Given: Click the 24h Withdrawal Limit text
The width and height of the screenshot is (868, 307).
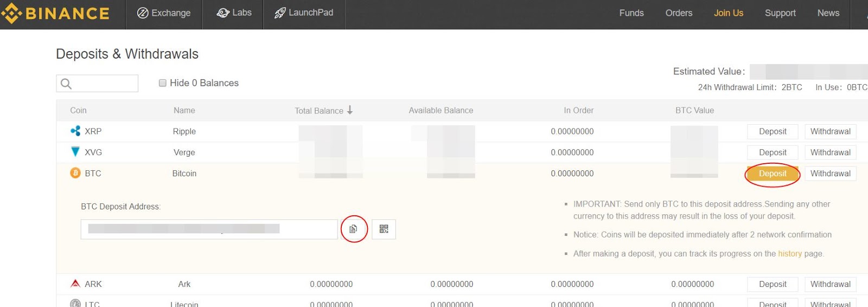Looking at the screenshot, I should pyautogui.click(x=750, y=87).
